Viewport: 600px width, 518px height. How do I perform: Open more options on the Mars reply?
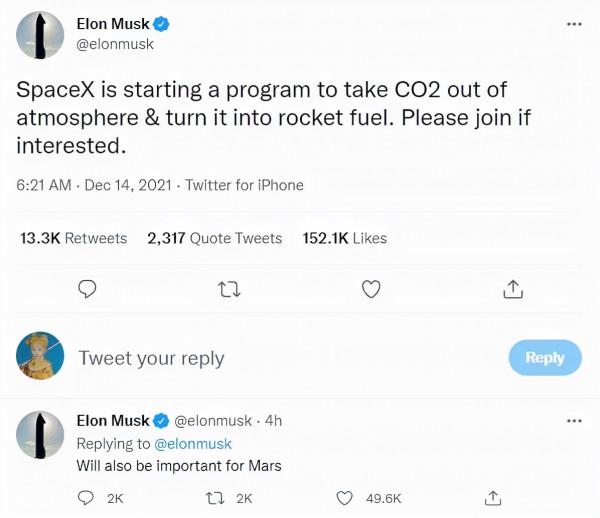pos(573,421)
